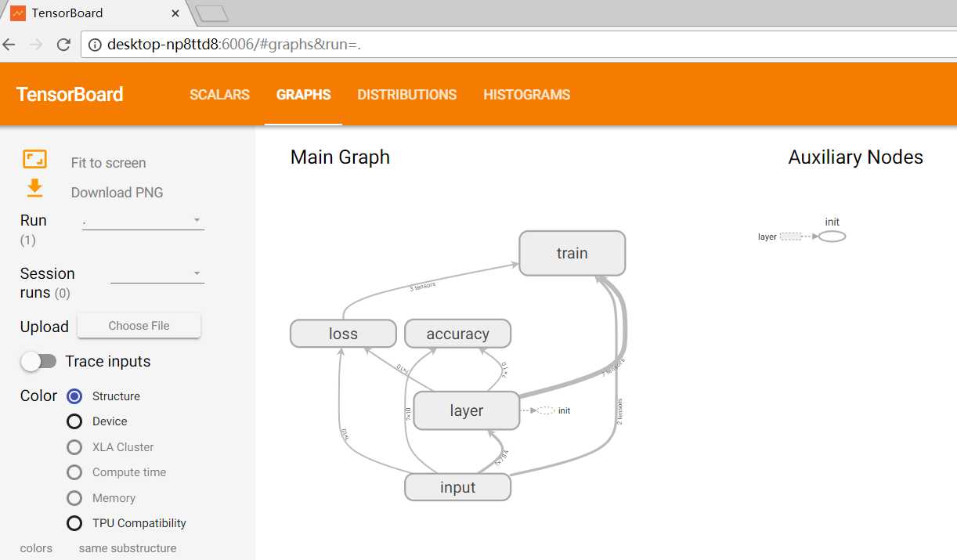
Task: Select the Device color option
Action: point(74,421)
